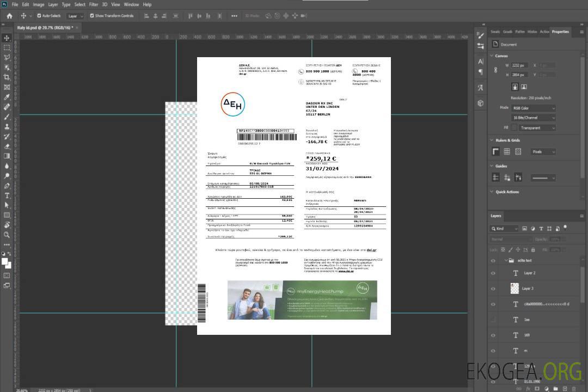The width and height of the screenshot is (588, 392).
Task: Toggle grid display in Rulers & Grids
Action: 507,151
